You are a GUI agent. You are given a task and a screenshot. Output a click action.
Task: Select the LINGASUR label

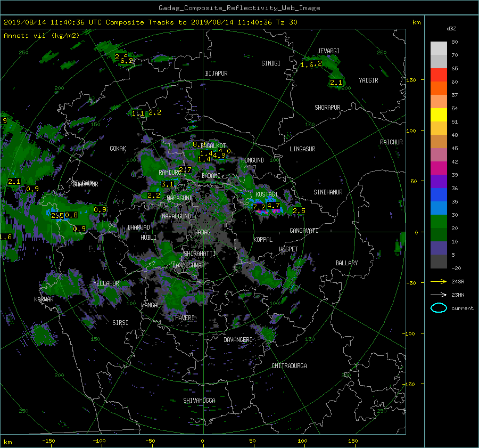click(x=302, y=149)
